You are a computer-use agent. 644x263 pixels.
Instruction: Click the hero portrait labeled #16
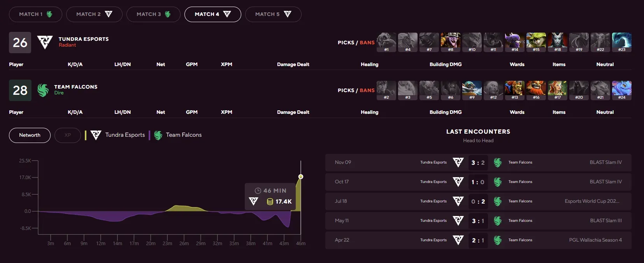click(536, 90)
